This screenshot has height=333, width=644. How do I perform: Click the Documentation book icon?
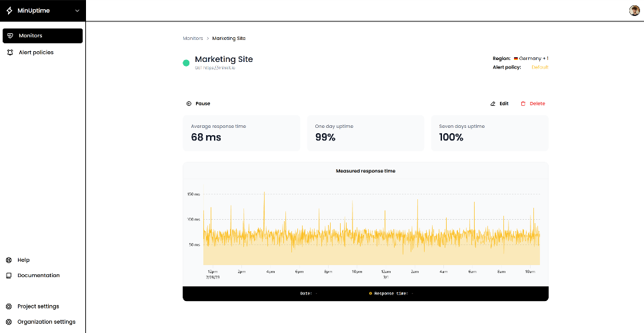click(9, 275)
